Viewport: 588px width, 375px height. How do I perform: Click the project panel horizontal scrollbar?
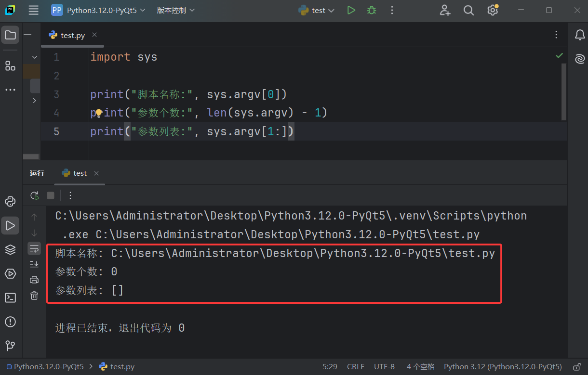click(x=31, y=156)
